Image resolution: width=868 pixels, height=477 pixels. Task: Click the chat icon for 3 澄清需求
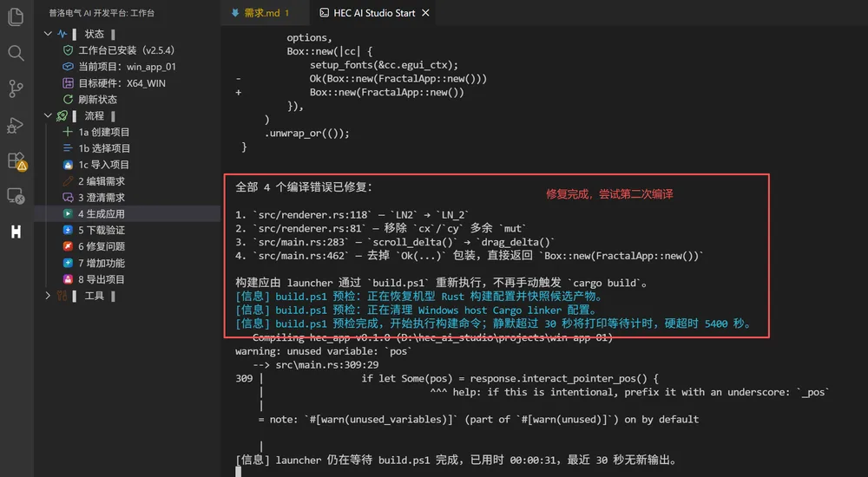click(68, 198)
